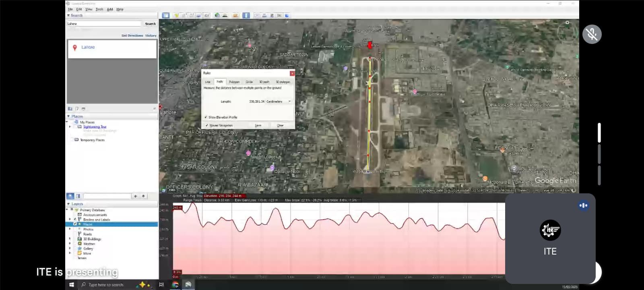Click the panel view icon beside Places search
The height and width of the screenshot is (290, 644).
click(x=78, y=196)
